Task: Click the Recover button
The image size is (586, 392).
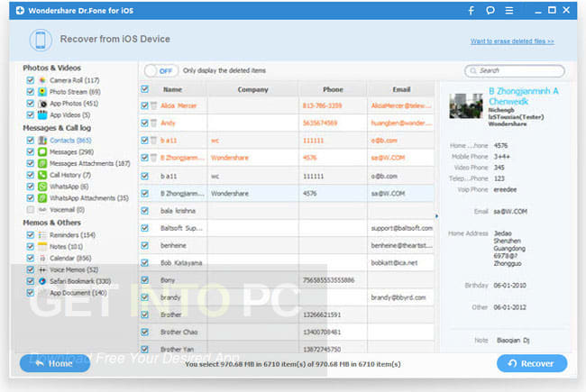Action: click(532, 363)
